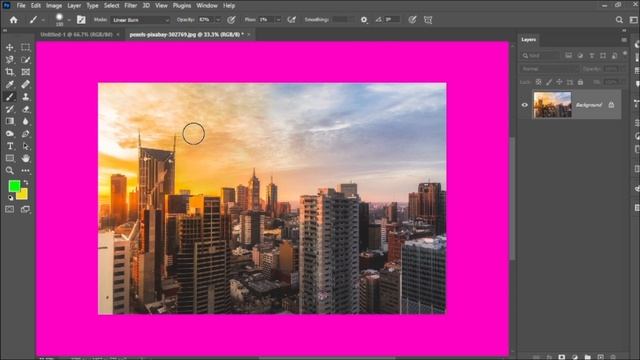Click the foreground green color swatch
The image size is (640, 360).
(x=14, y=186)
